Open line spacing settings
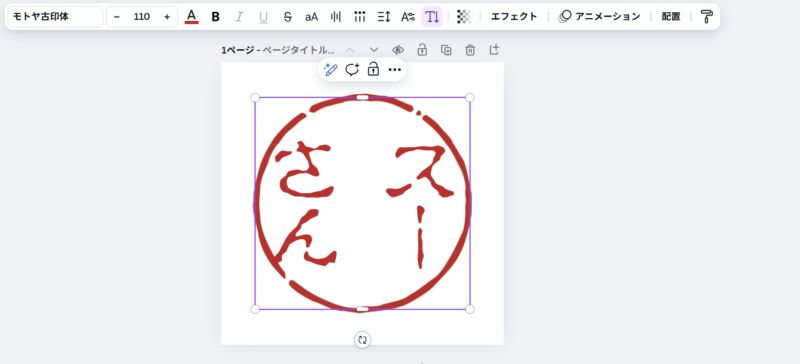Screen dimensions: 800x364 (x=384, y=17)
